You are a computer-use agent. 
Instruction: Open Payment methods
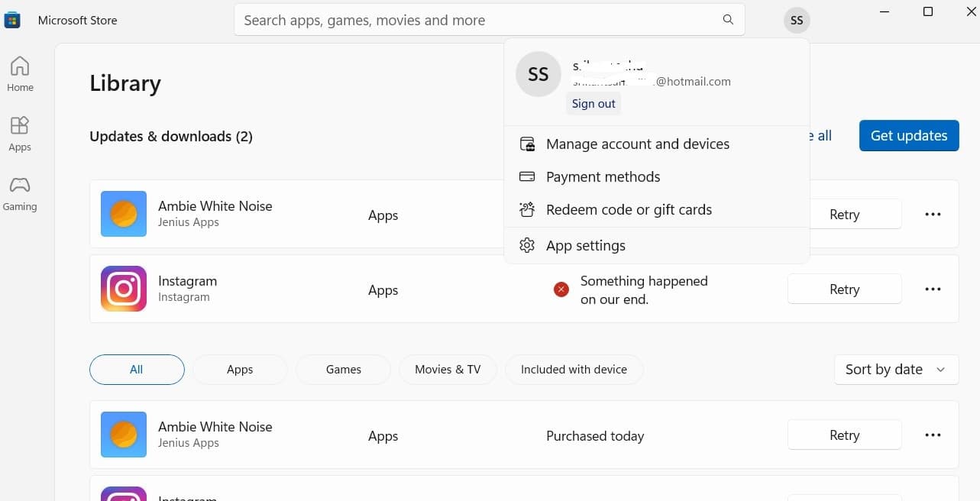[x=657, y=176]
